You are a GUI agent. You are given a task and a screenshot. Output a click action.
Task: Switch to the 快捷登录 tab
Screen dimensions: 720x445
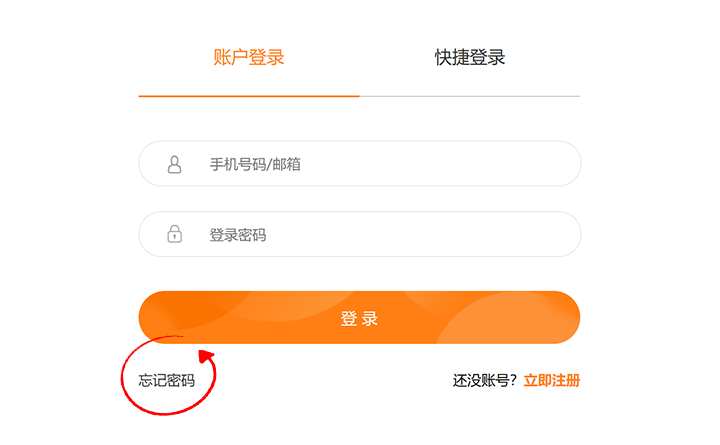[x=470, y=57]
